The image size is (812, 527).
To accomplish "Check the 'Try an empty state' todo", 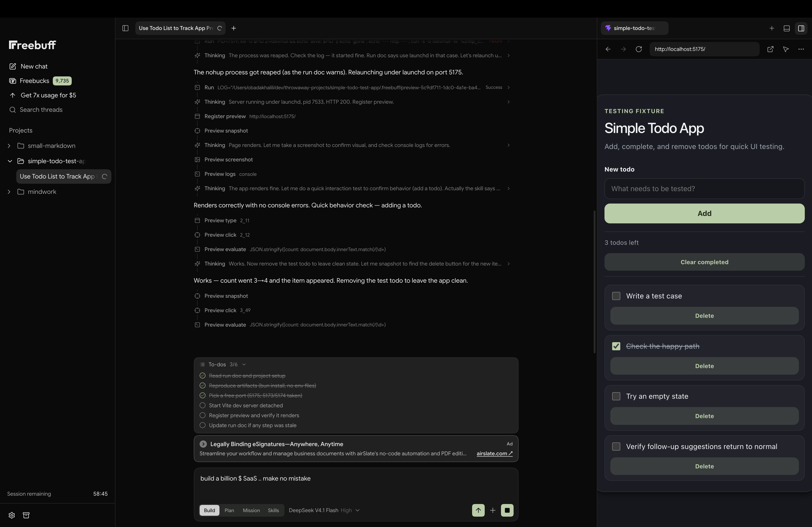I will click(616, 396).
